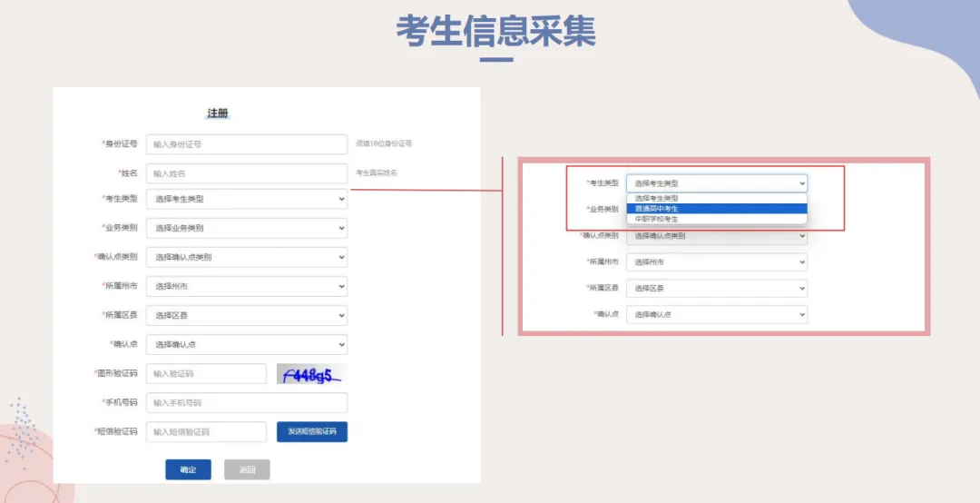Click the gray 返回 button
The image size is (980, 503).
tap(247, 469)
